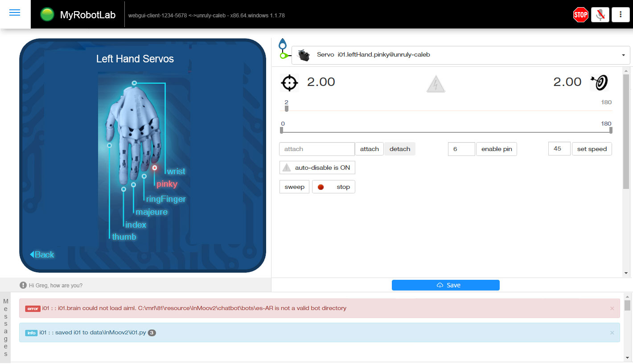Click the attach button
The image size is (633, 364).
point(369,149)
